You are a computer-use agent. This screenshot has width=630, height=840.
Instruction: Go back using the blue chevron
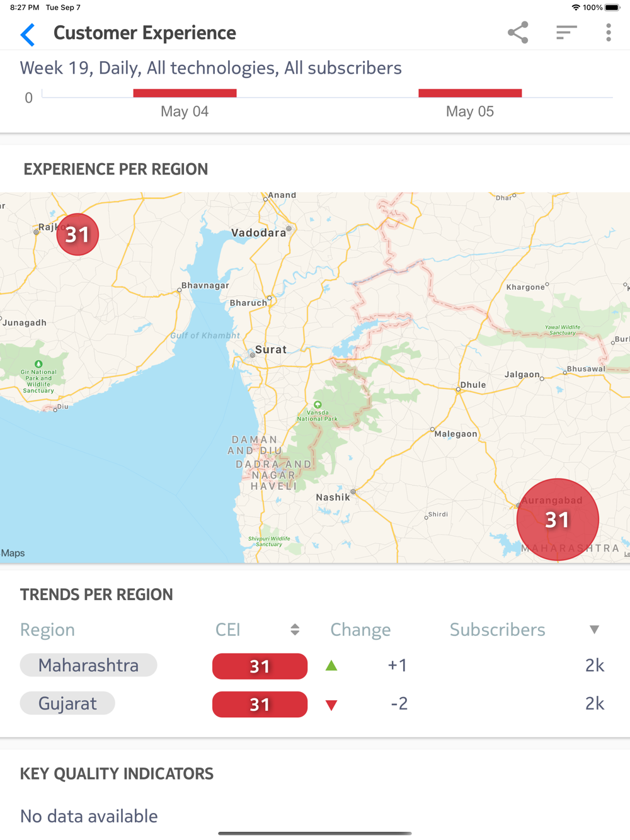point(28,34)
